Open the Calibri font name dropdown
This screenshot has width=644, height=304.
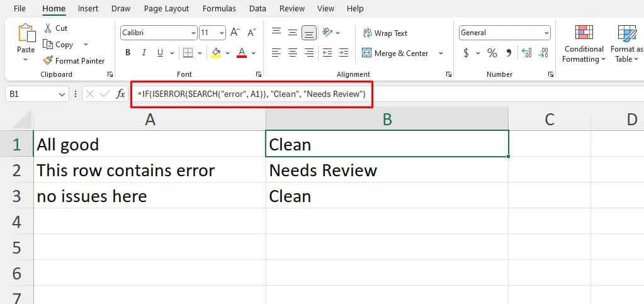pyautogui.click(x=193, y=33)
